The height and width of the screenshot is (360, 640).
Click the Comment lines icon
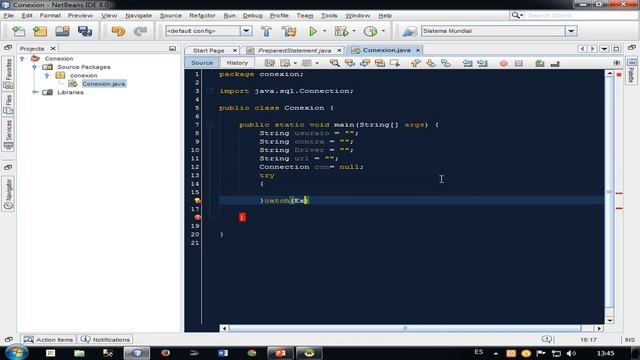(540, 63)
